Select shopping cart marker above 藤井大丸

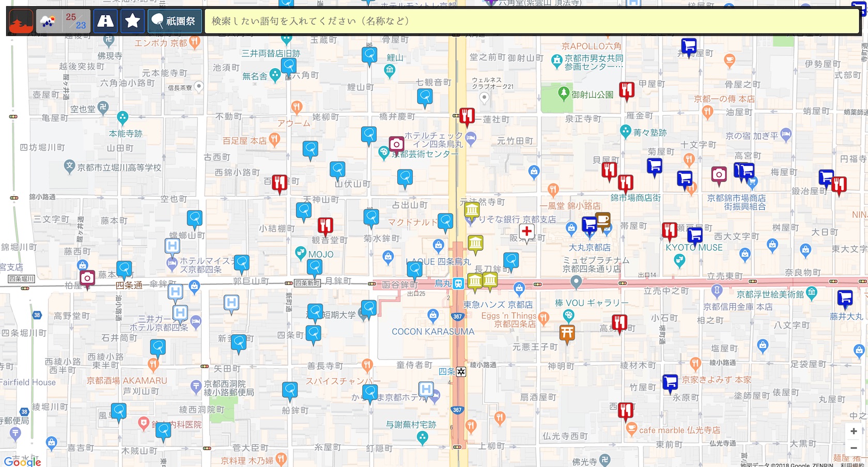pos(845,298)
